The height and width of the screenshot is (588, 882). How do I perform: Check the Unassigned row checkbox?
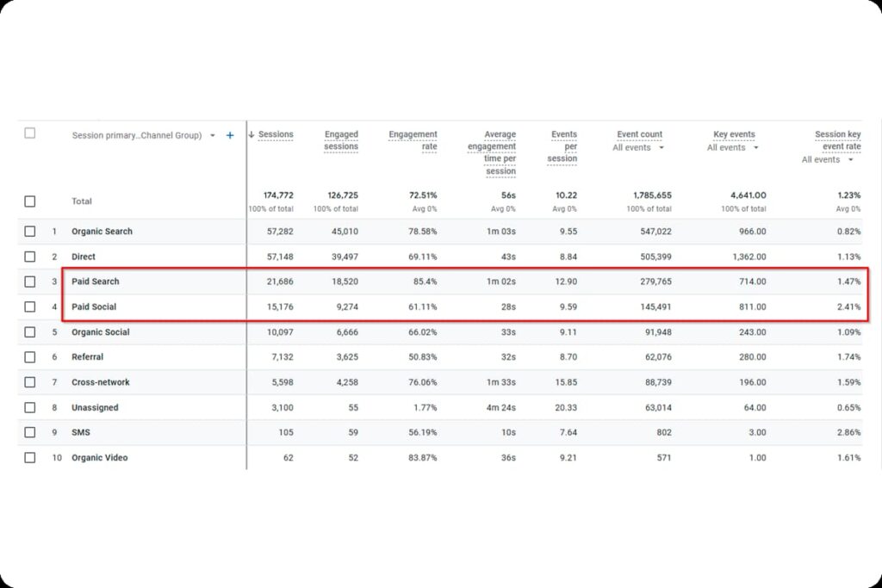click(x=30, y=407)
